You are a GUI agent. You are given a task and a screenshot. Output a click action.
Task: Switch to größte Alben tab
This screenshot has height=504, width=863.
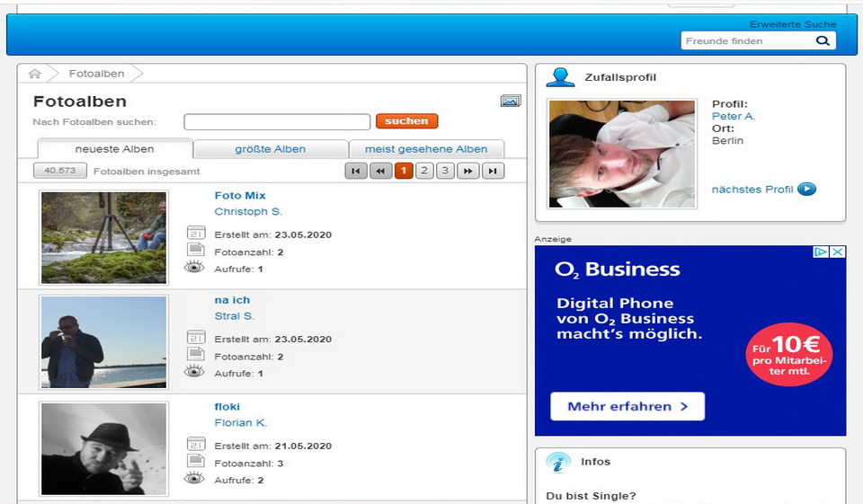point(270,149)
